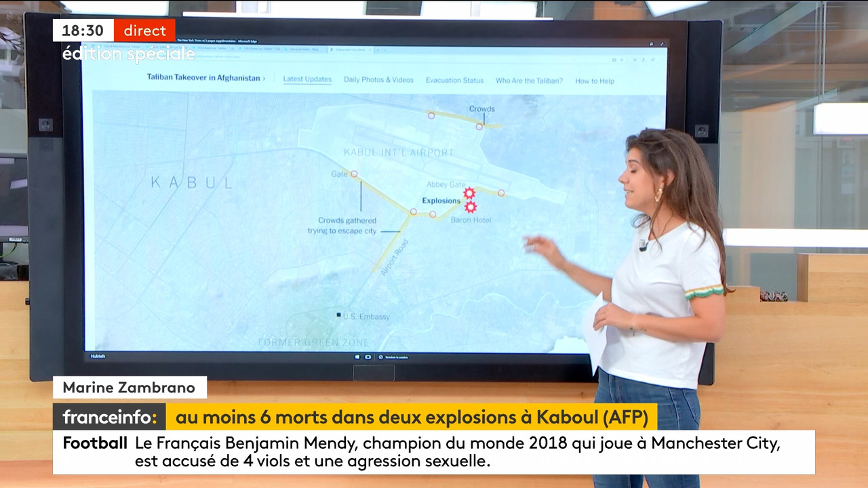This screenshot has height=488, width=868.
Task: Click the 'FORMER GREEN ZONE' label
Action: (313, 342)
